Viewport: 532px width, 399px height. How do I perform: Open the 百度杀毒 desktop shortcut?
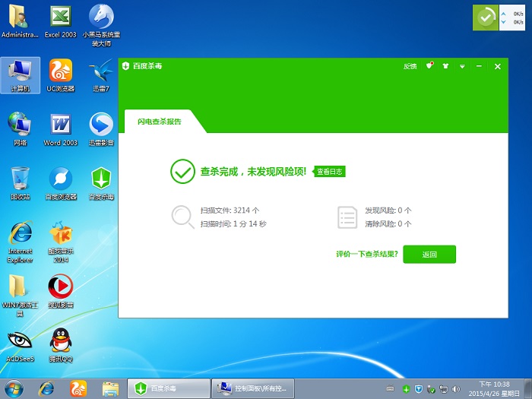pyautogui.click(x=101, y=182)
